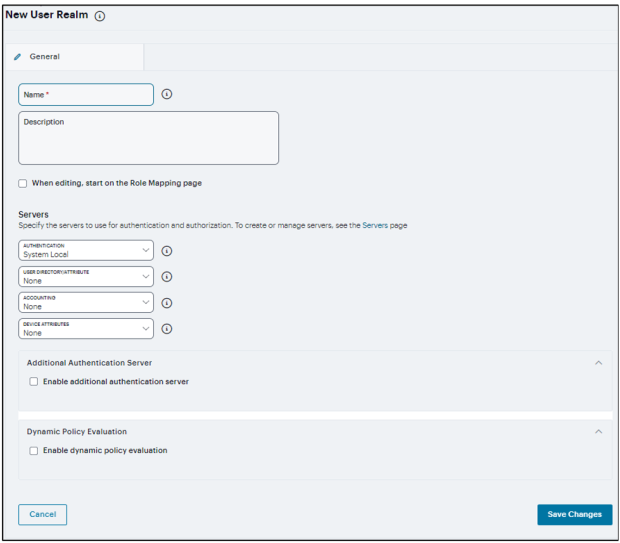
Task: Click info icon next to Name field
Action: tap(167, 94)
